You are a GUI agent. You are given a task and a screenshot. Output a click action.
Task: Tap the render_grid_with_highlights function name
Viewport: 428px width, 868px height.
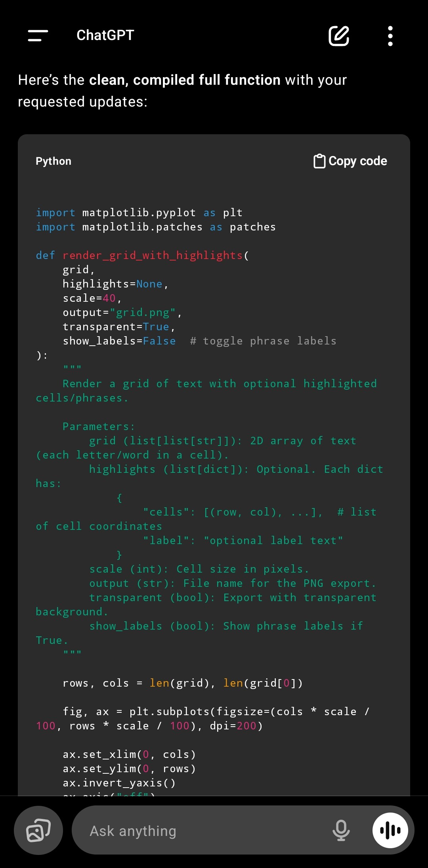[x=153, y=255]
